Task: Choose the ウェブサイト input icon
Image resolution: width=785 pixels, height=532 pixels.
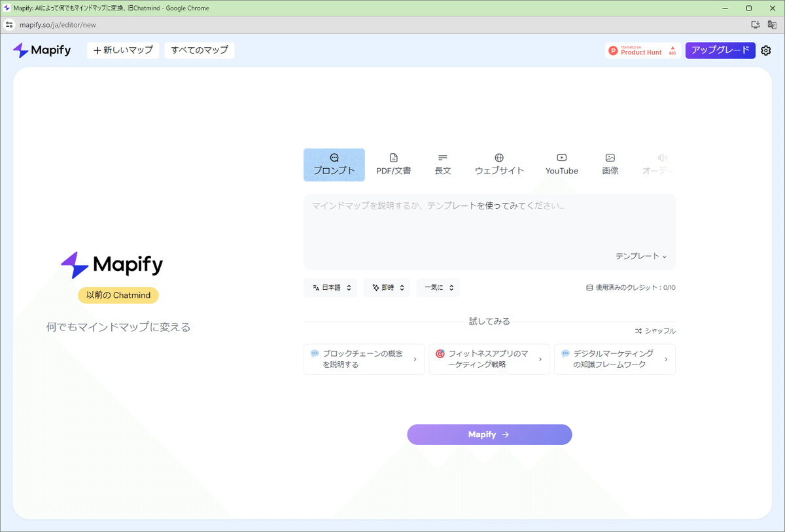Action: pyautogui.click(x=499, y=164)
